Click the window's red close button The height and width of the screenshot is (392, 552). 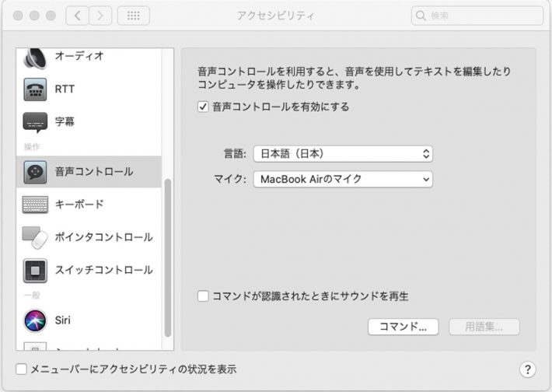pos(18,16)
